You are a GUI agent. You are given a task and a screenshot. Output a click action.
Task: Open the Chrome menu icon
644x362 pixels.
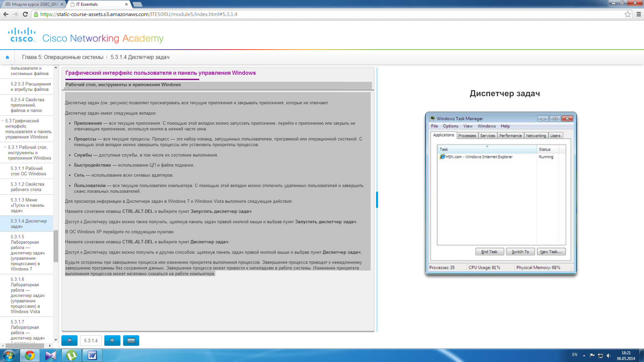(639, 14)
